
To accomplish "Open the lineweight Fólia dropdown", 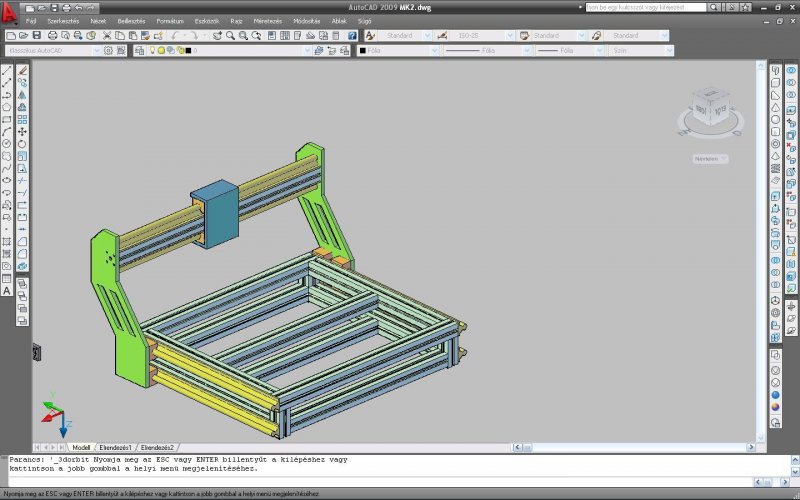I will (x=599, y=51).
